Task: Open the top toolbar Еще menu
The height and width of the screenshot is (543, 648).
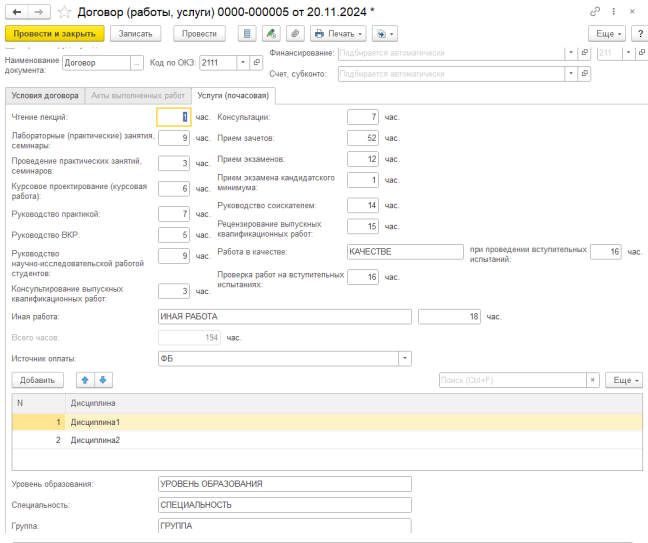Action: [608, 33]
